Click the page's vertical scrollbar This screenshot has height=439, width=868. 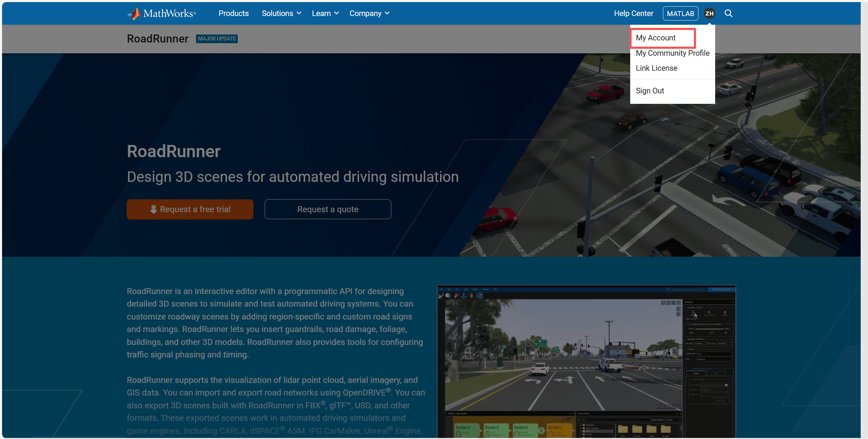pos(864,219)
